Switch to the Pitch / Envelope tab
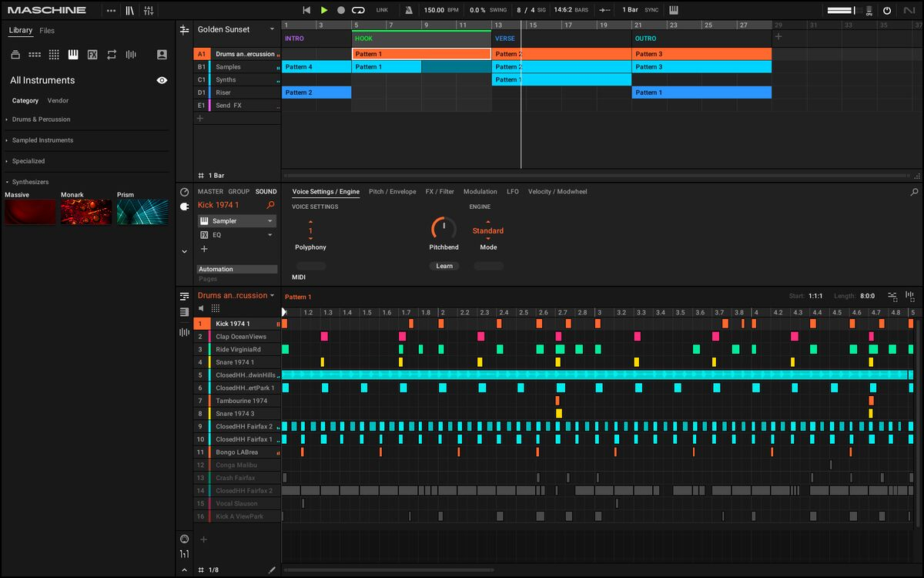The image size is (924, 578). [x=392, y=192]
